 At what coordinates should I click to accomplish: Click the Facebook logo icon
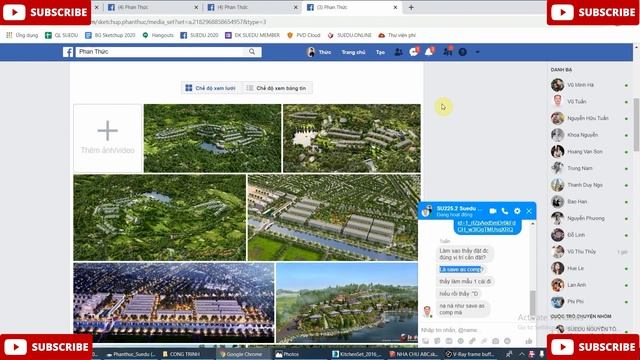(68, 52)
